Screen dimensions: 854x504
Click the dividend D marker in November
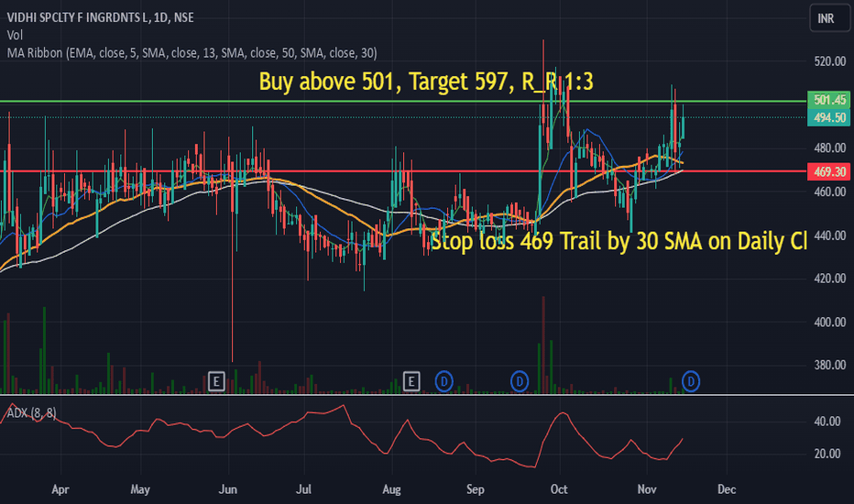691,381
